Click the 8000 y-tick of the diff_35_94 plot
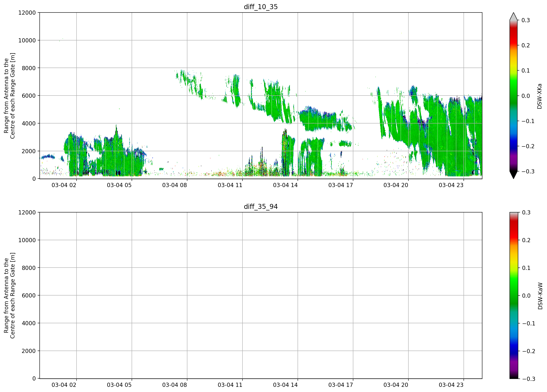Viewport: 547px width, 392px height. (x=29, y=268)
